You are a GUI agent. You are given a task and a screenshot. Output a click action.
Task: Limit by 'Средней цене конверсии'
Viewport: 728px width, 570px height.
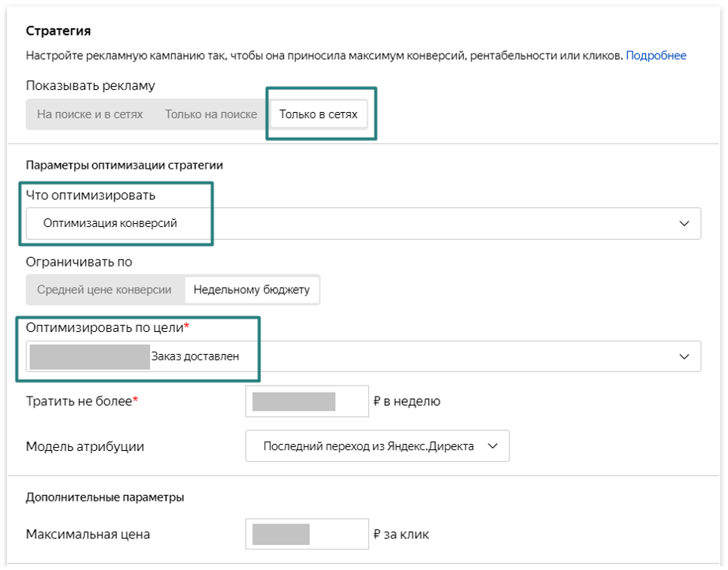tap(104, 289)
